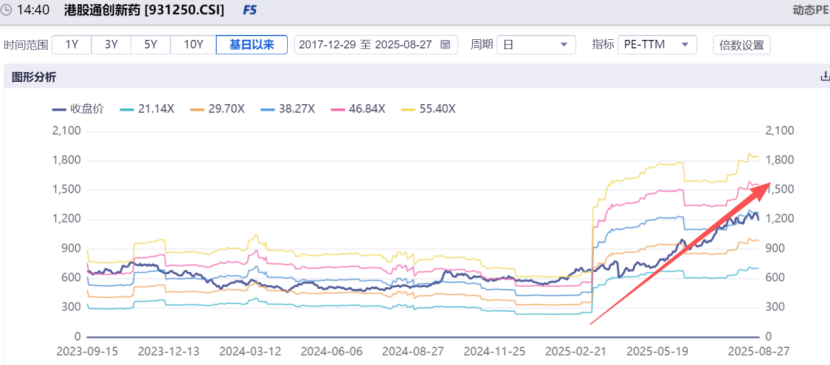Screen dimensions: 830x365
Task: Click the 图形分析 panel heading
Action: (34, 77)
